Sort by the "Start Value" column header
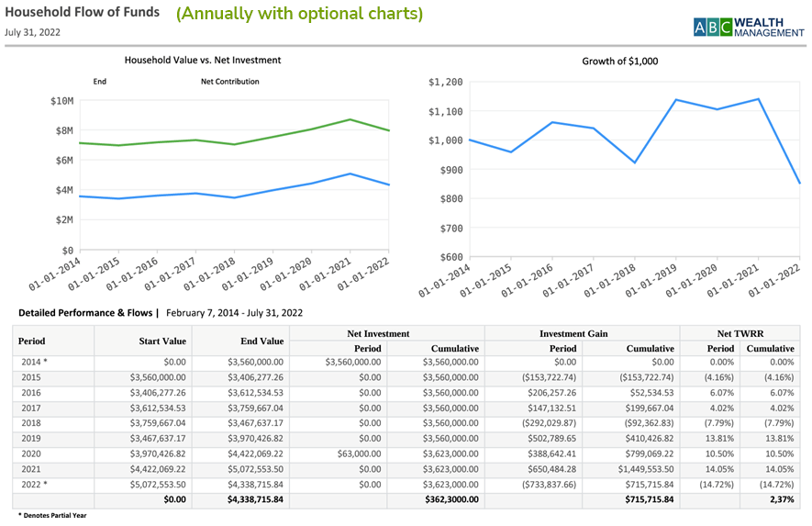812x526 pixels. pyautogui.click(x=162, y=341)
